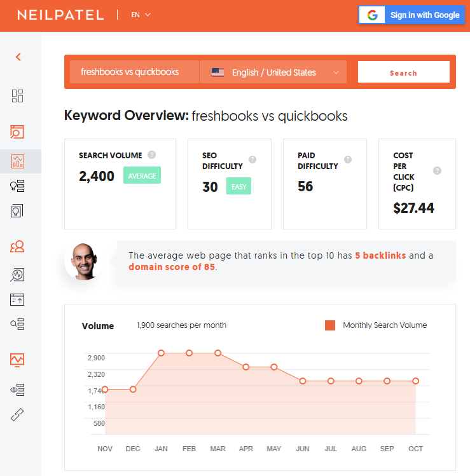
Task: Click Neil Patel avatar photo
Action: point(84,261)
